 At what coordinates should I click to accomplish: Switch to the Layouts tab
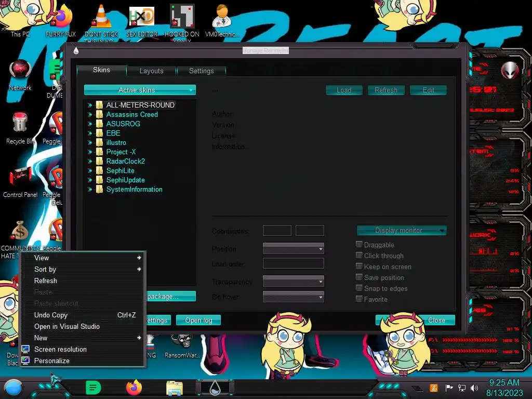152,71
